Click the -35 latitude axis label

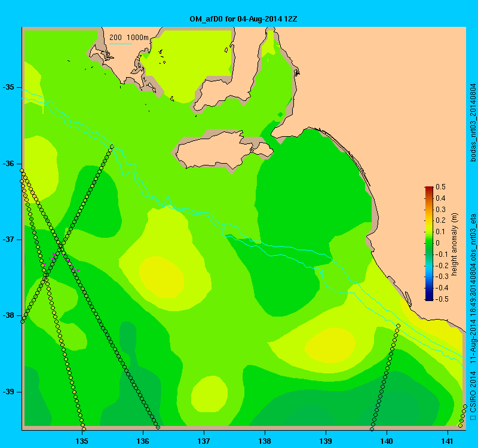pos(8,87)
